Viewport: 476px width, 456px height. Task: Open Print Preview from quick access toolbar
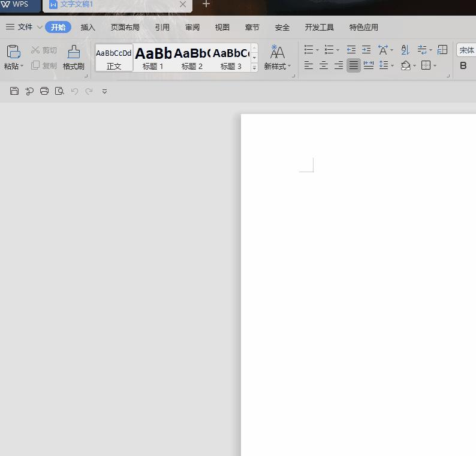point(59,91)
